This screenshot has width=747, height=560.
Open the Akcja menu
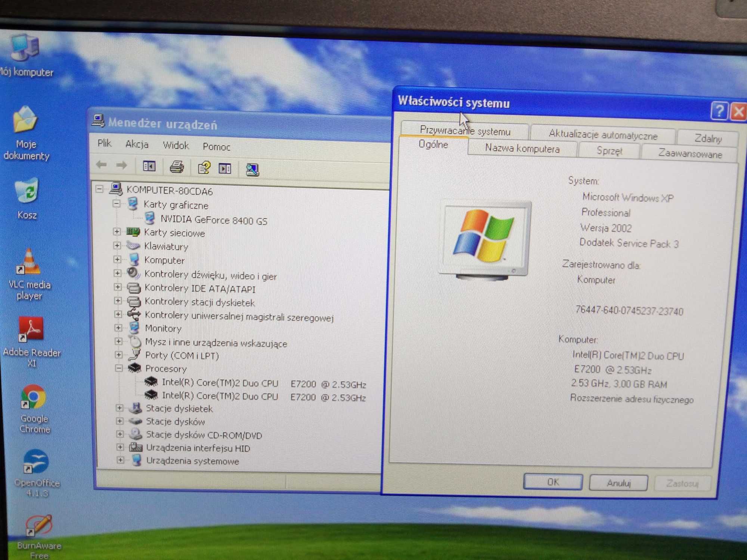[137, 144]
